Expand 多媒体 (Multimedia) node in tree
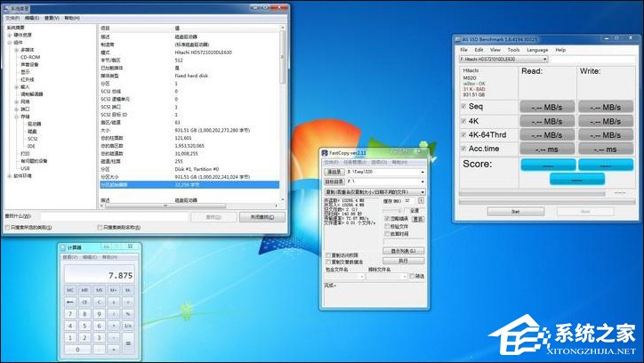 (16, 50)
